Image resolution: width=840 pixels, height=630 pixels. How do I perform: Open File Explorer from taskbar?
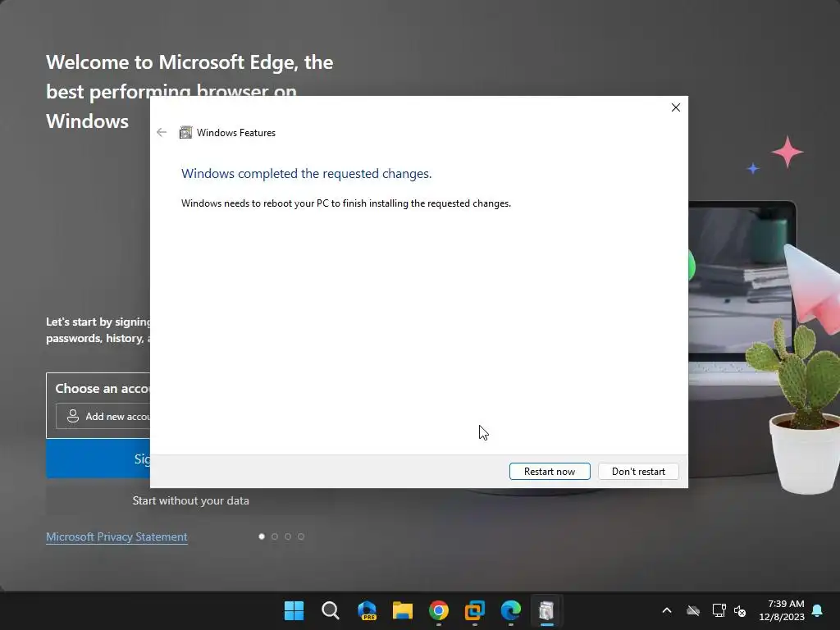(x=402, y=610)
